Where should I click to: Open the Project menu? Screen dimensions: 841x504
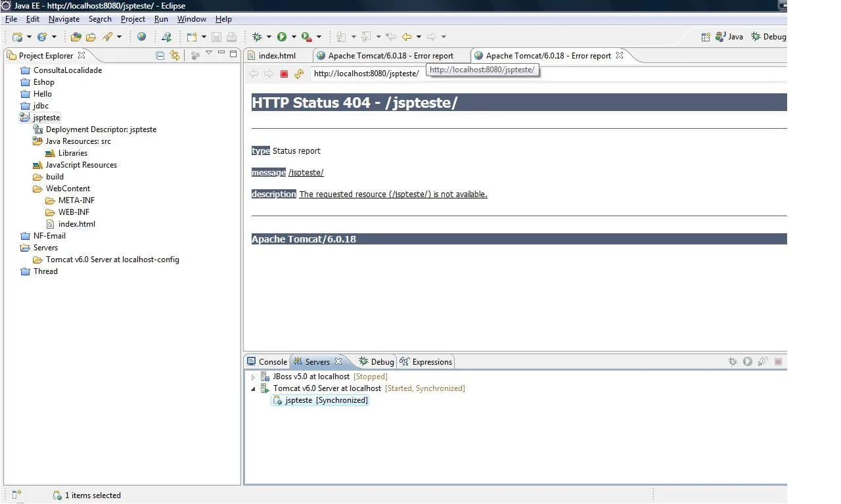[133, 19]
